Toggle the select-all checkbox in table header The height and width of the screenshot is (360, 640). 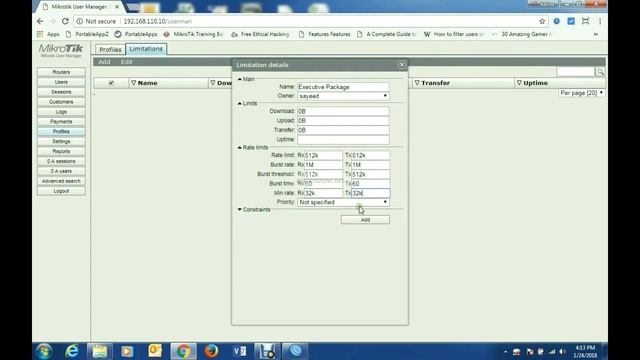click(111, 83)
